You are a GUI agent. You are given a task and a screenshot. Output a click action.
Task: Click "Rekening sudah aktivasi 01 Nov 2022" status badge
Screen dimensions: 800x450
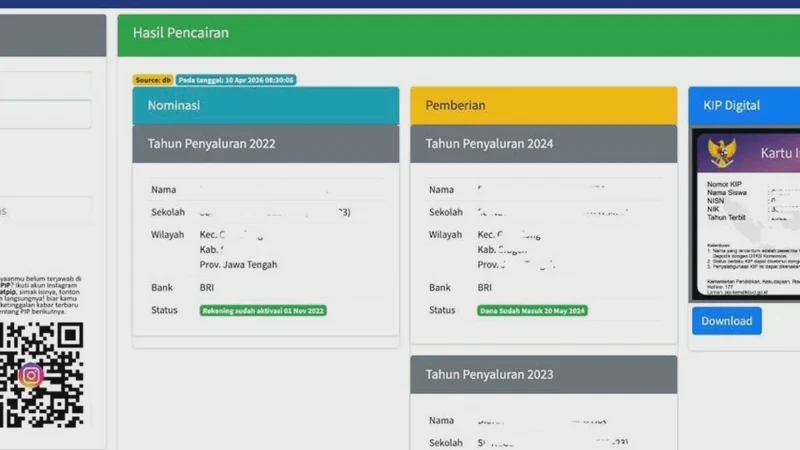[x=263, y=311]
